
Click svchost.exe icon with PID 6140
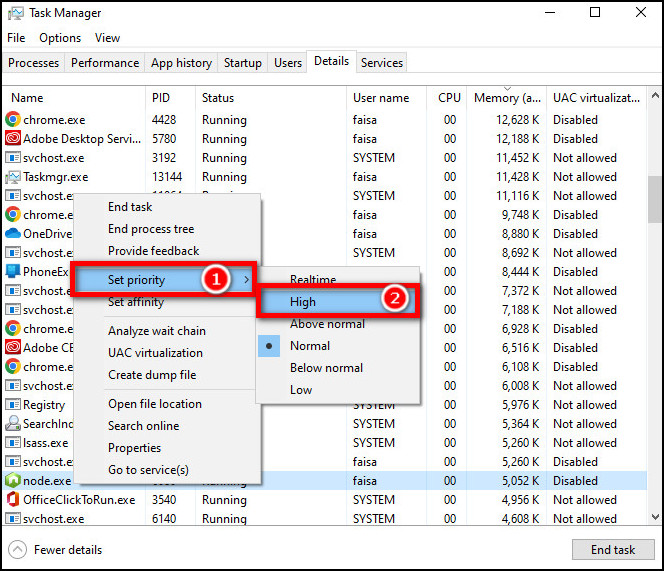point(13,518)
